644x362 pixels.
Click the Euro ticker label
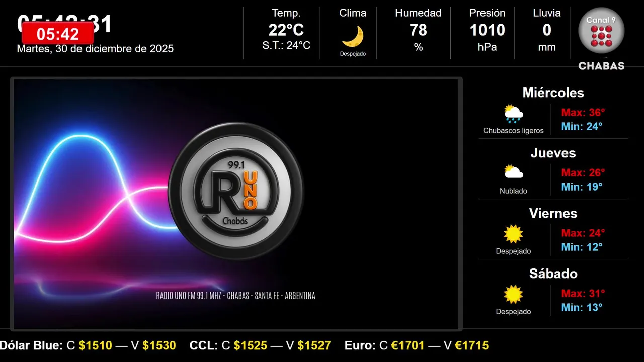pyautogui.click(x=360, y=345)
